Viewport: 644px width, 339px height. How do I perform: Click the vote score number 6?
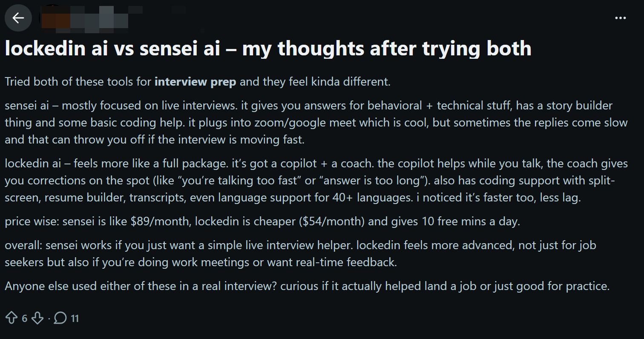[x=24, y=318]
